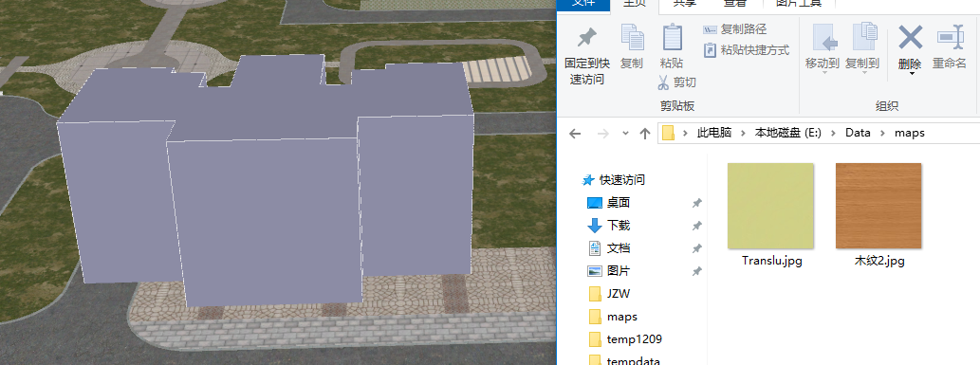Viewport: 980px width, 365px height.
Task: Click the red Delete (删除) X icon
Action: [x=910, y=38]
